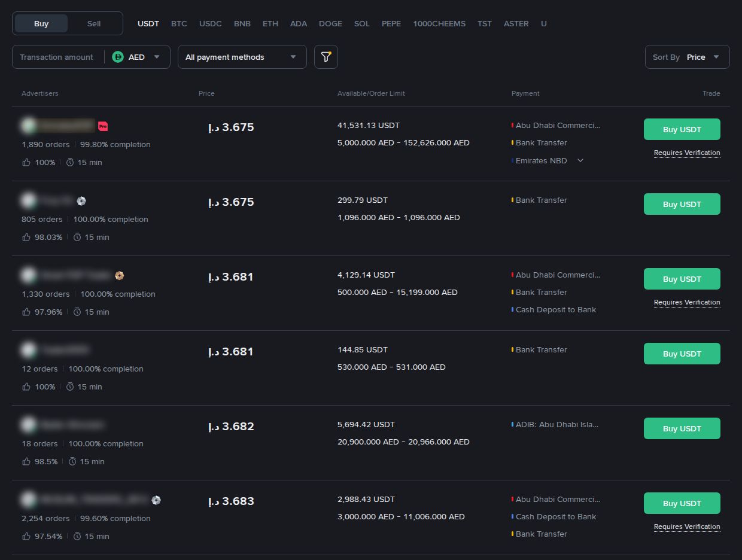Image resolution: width=742 pixels, height=560 pixels.
Task: Click Requires Verification in the 4,129.14 USDT row
Action: (687, 302)
